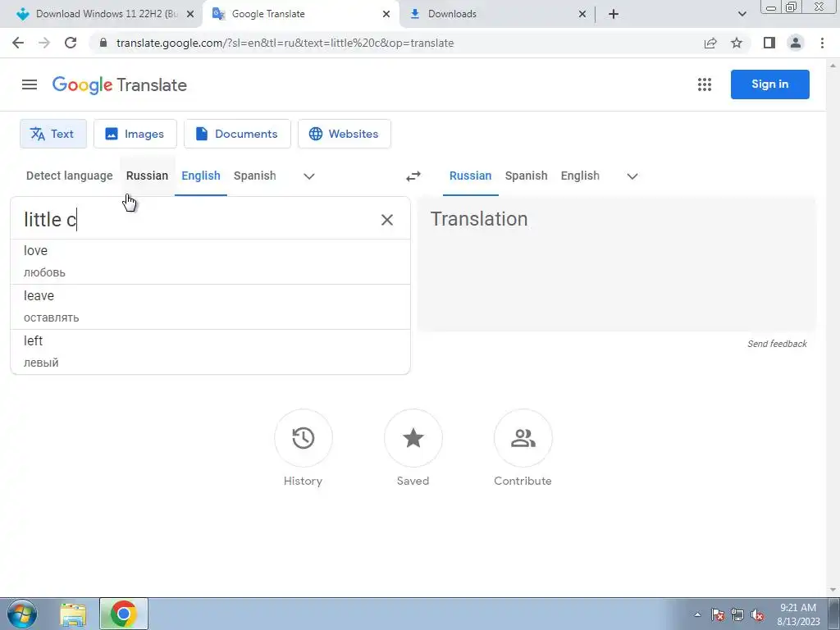Choose Spanish as target language
Image resolution: width=840 pixels, height=630 pixels.
click(x=526, y=176)
